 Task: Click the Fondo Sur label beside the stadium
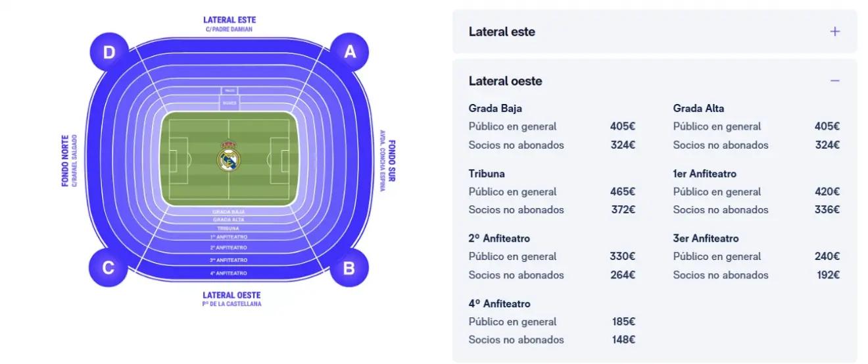[391, 161]
